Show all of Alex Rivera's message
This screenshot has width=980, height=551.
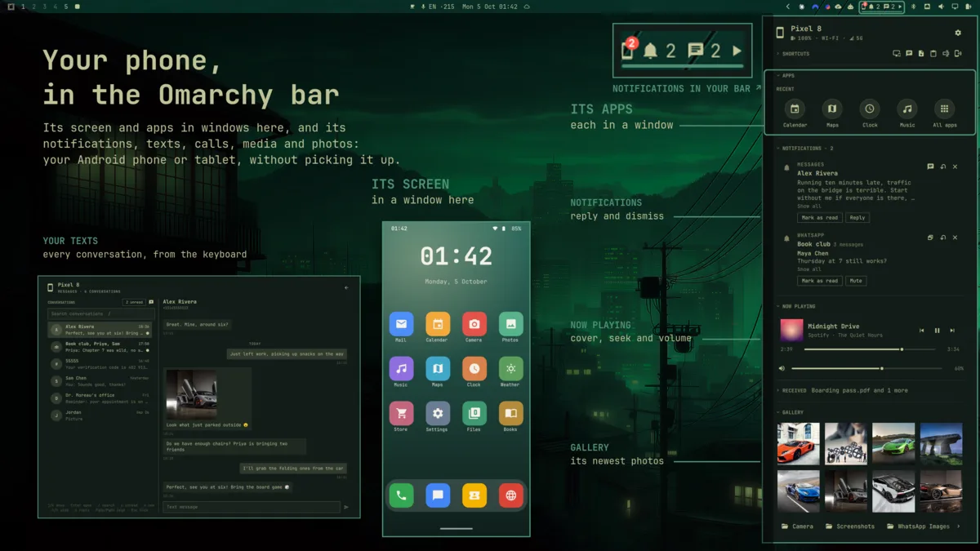click(809, 207)
